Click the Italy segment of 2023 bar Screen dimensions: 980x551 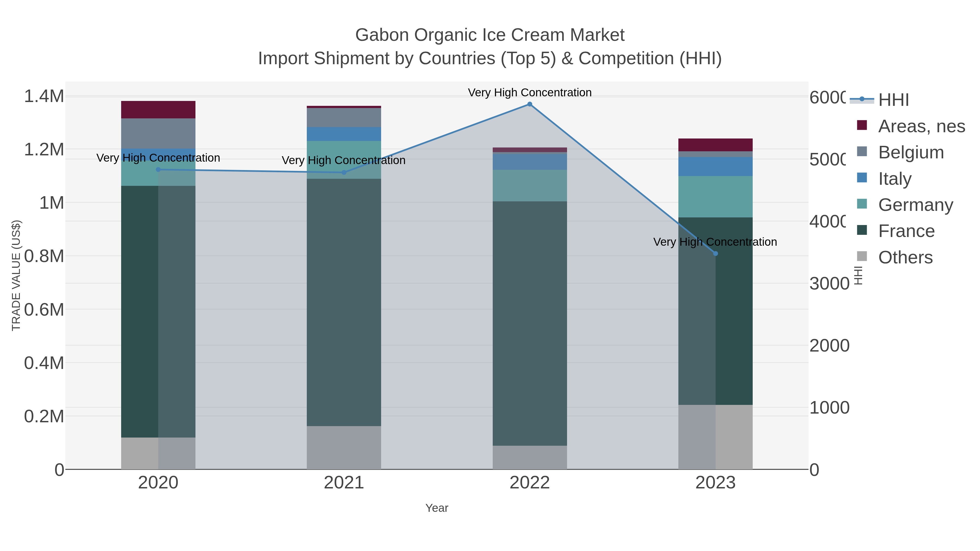pos(715,167)
